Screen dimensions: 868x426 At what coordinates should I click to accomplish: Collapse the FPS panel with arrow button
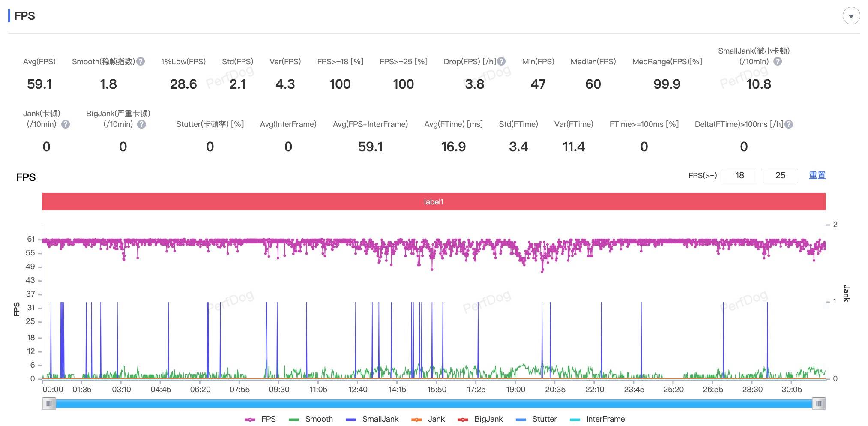851,16
